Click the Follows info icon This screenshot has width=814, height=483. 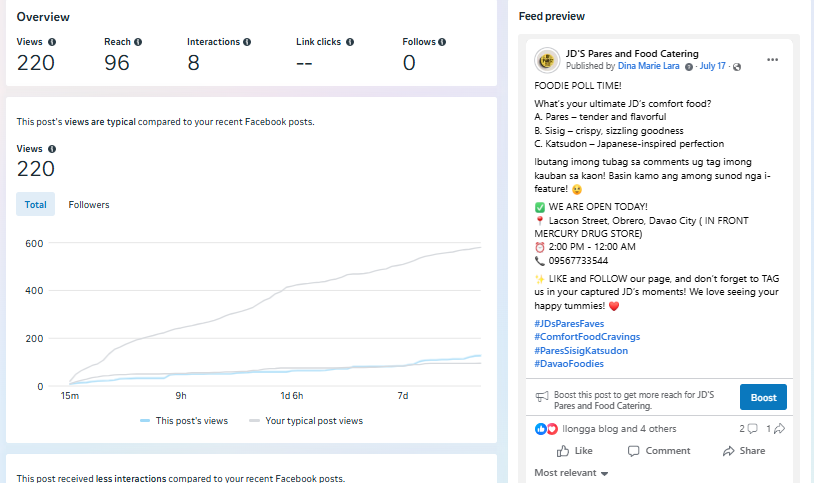(442, 42)
